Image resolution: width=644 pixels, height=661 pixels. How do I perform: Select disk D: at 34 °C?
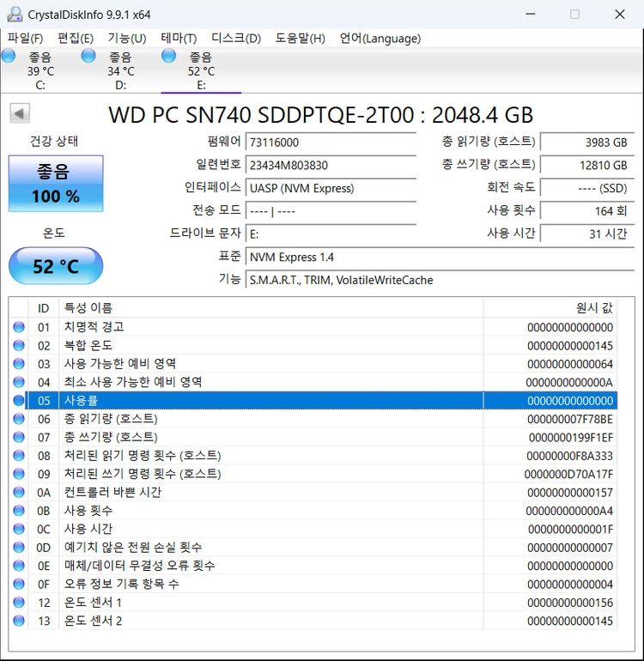tap(120, 70)
